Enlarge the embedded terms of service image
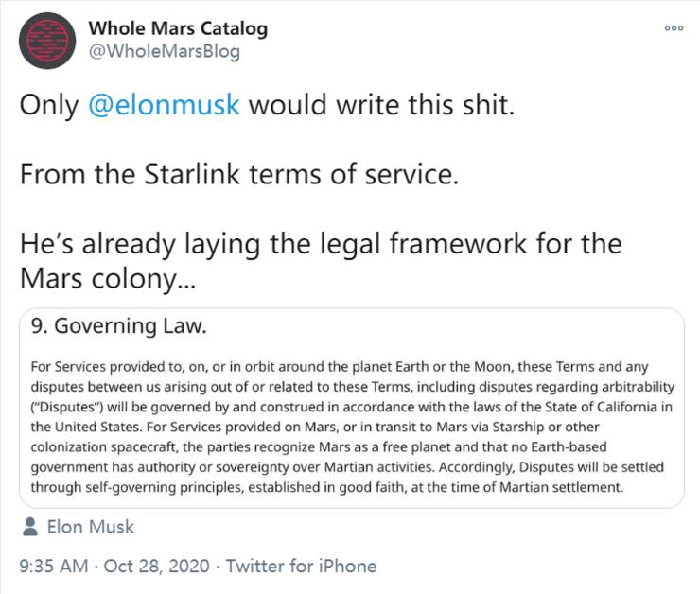Image resolution: width=700 pixels, height=594 pixels. tap(350, 409)
